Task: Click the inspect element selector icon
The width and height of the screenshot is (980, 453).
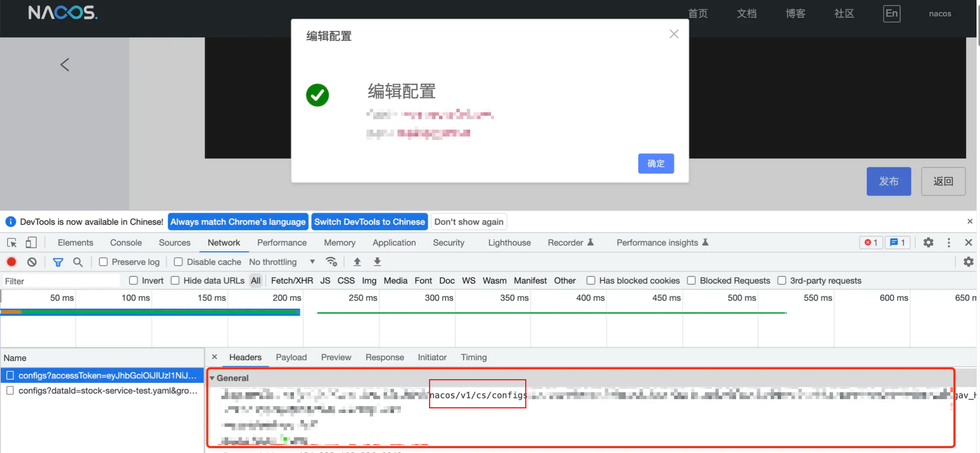Action: (x=12, y=243)
